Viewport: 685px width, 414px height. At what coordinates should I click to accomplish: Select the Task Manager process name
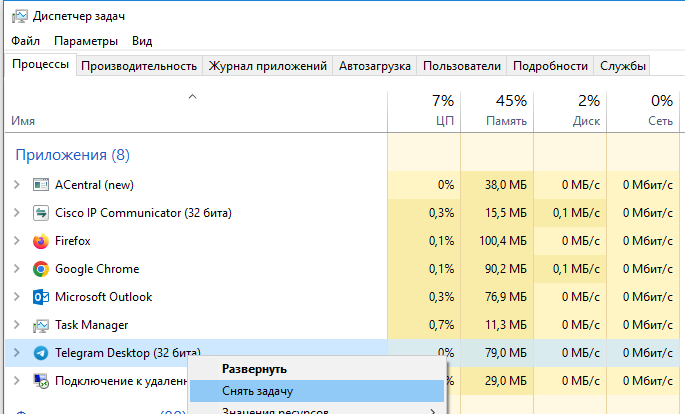coord(92,325)
